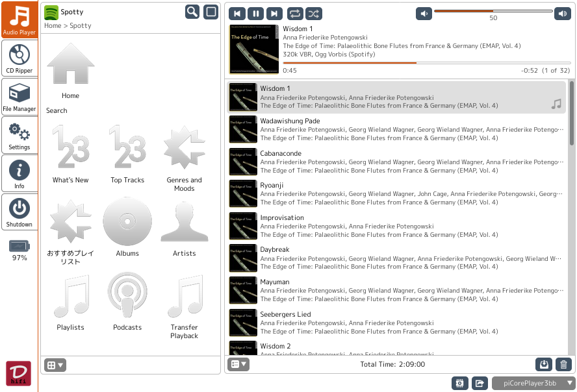The image size is (577, 392).
Task: Select Seebergers Lied track
Action: [x=396, y=323]
